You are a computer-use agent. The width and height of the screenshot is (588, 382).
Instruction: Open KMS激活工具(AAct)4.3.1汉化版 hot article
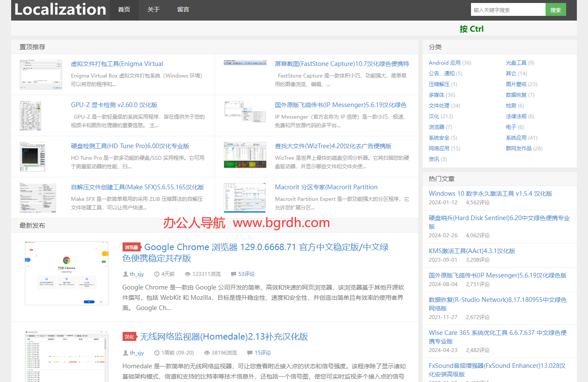(x=472, y=251)
